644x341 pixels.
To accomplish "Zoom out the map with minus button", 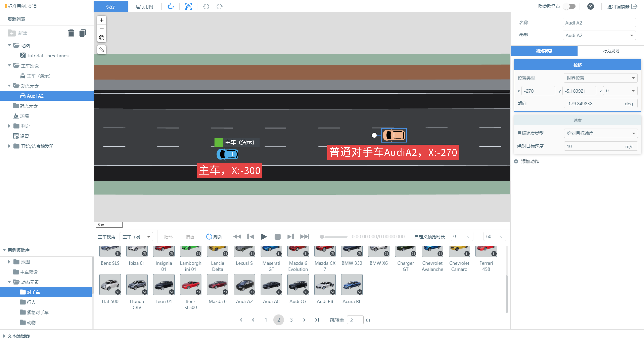I will pyautogui.click(x=102, y=29).
